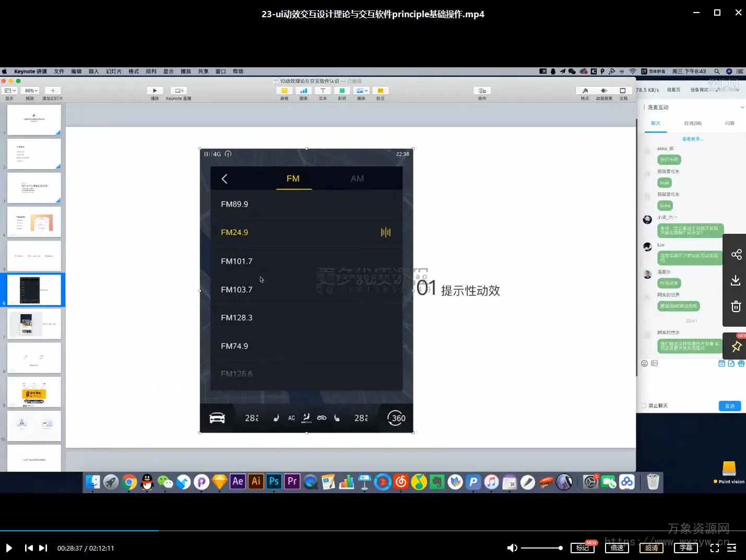The image size is (746, 560).
Task: Toggle the 字幕 subtitles button
Action: coord(685,548)
